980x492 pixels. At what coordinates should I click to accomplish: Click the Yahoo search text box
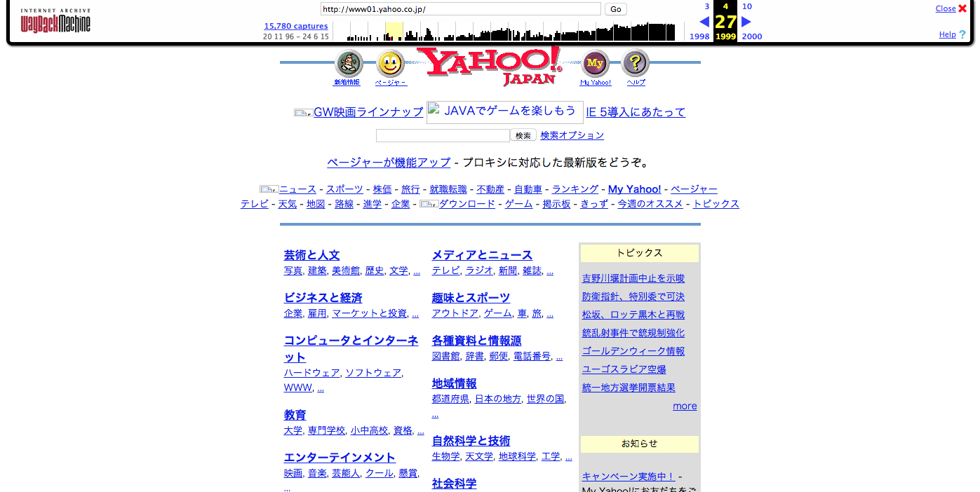click(x=443, y=135)
